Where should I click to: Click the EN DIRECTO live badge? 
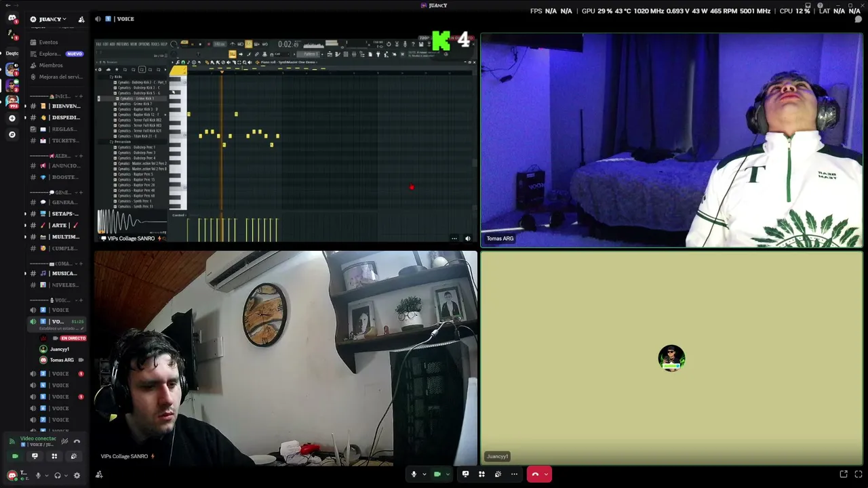(x=73, y=338)
